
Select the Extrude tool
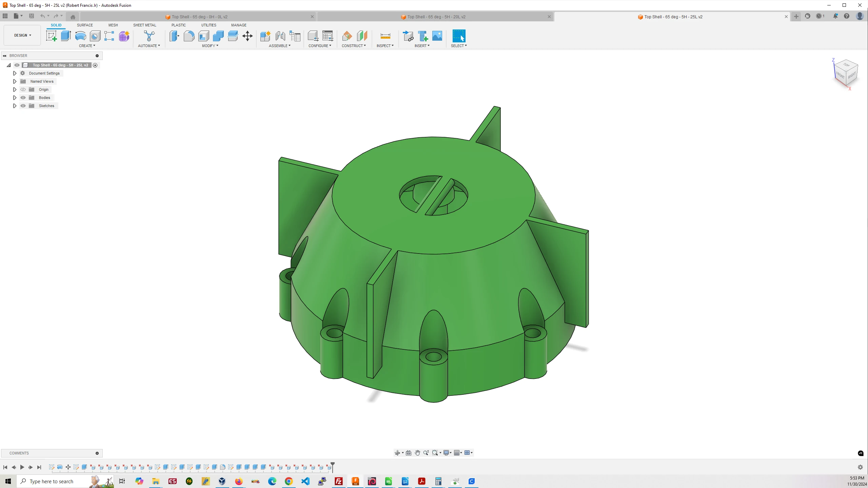66,36
